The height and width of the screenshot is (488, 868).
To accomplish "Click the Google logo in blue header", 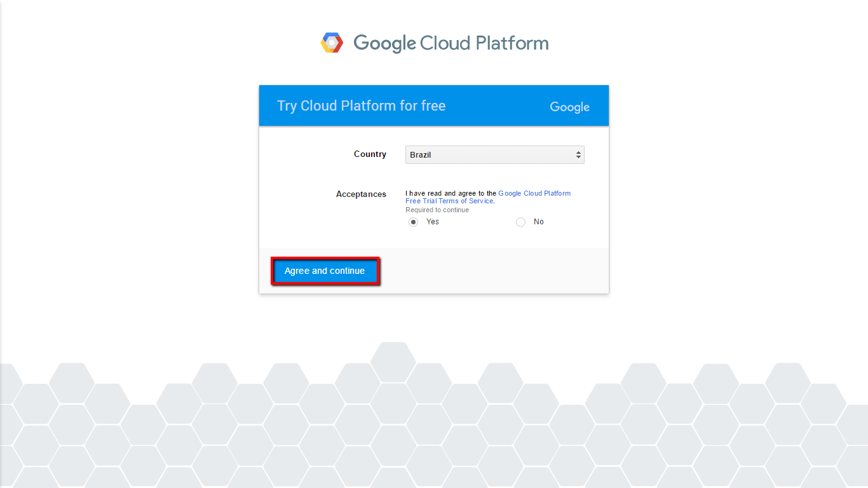I will tap(569, 107).
